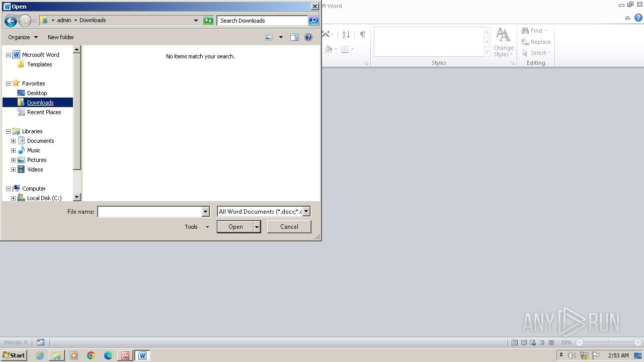
Task: Click the Shading paint bucket in Word's ribbon
Action: (x=329, y=49)
